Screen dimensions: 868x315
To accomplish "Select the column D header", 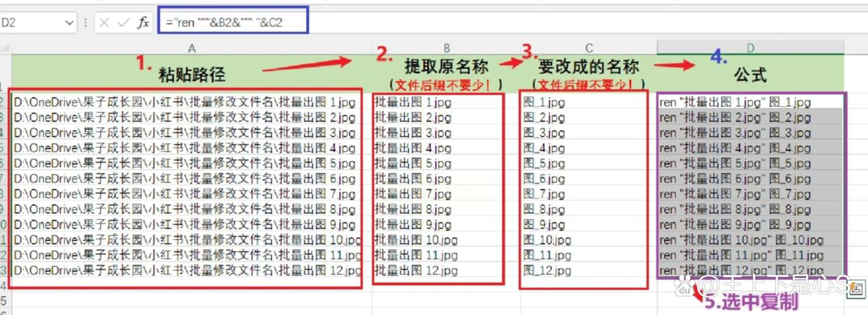I will tap(750, 47).
